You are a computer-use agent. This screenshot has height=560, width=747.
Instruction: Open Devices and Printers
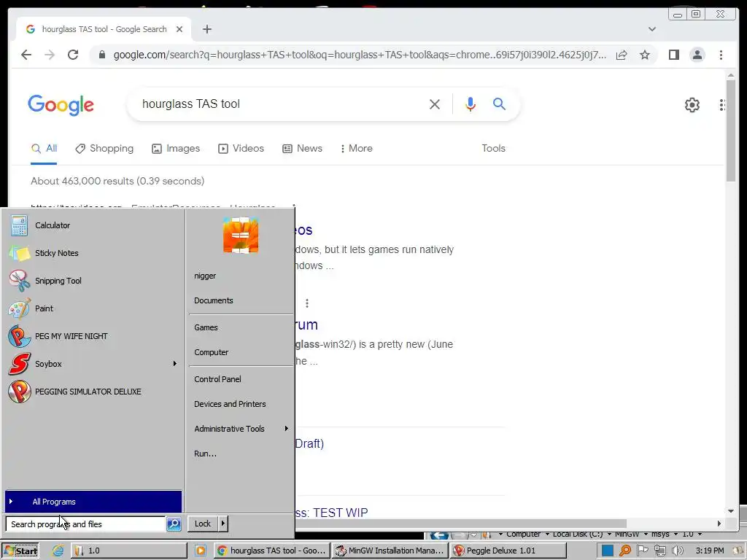(230, 404)
